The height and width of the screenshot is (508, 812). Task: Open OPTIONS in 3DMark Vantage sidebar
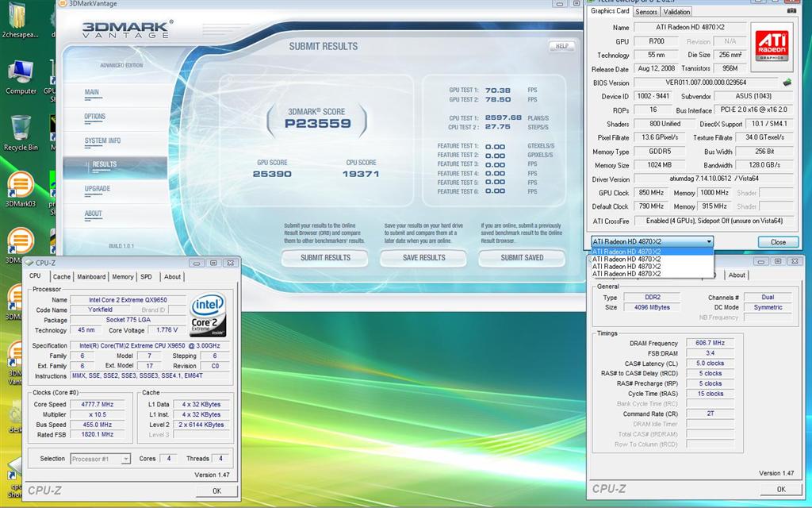pos(95,117)
